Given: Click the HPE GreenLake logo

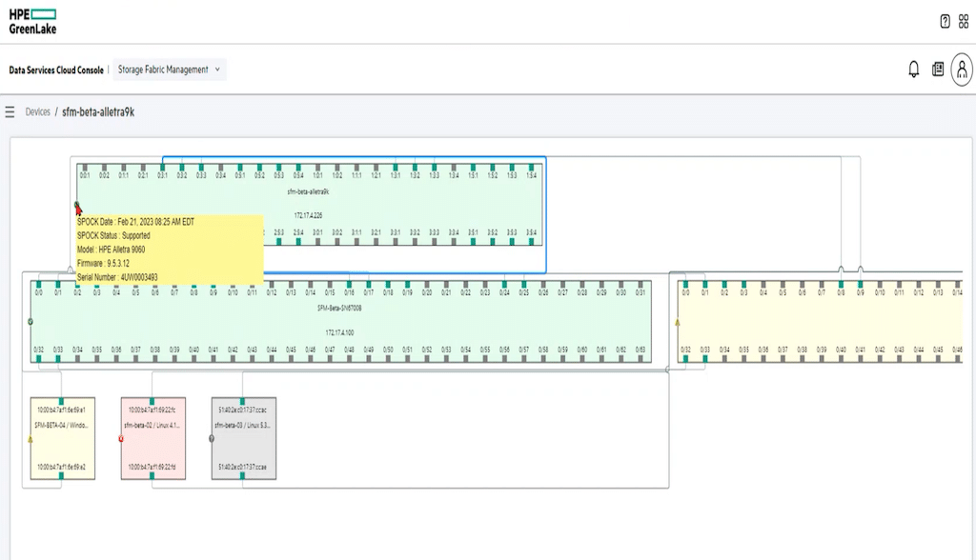Looking at the screenshot, I should (x=32, y=22).
